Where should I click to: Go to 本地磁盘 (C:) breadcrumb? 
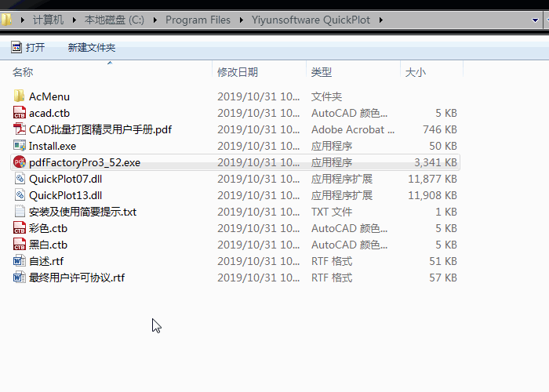click(x=115, y=20)
